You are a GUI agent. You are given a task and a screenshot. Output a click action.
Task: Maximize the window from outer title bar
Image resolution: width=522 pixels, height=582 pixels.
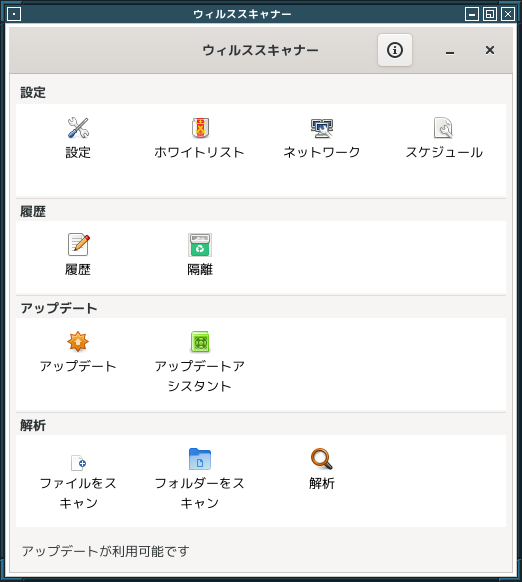click(x=490, y=14)
